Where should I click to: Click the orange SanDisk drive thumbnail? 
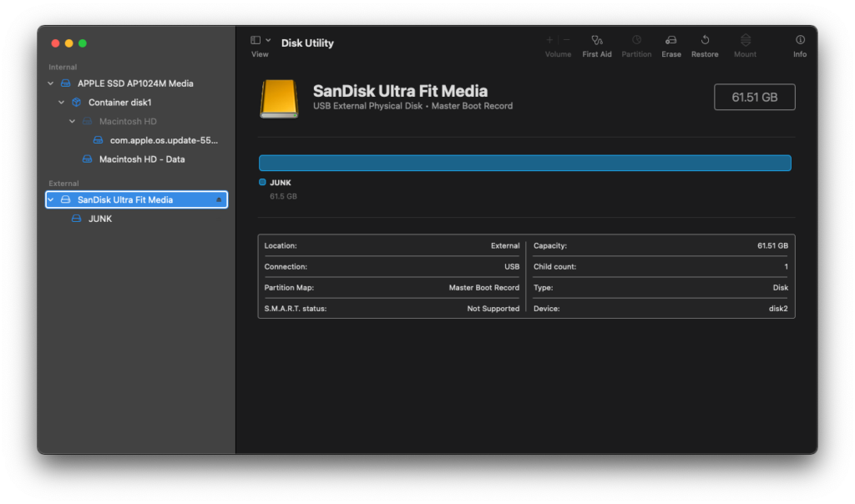[x=279, y=98]
